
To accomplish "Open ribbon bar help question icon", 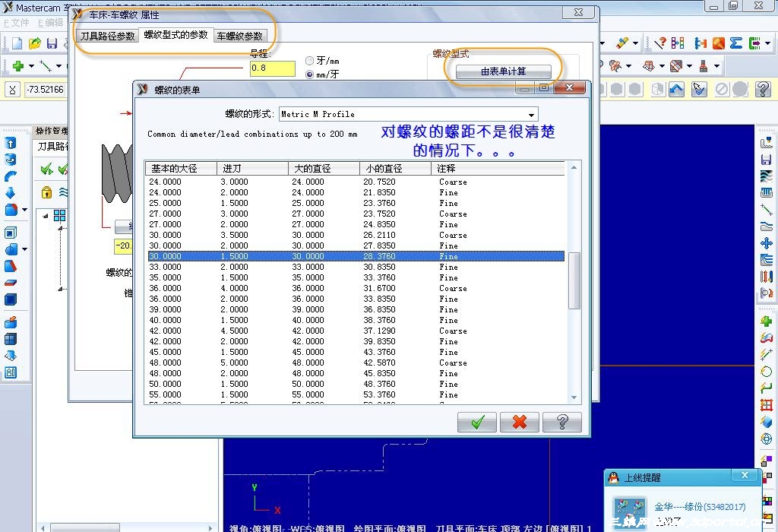I will [x=763, y=90].
